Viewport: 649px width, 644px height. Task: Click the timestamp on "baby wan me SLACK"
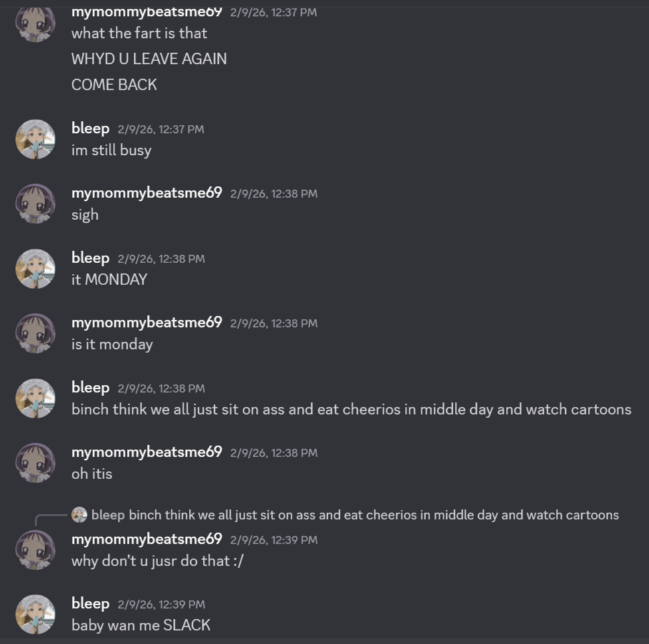pyautogui.click(x=162, y=604)
